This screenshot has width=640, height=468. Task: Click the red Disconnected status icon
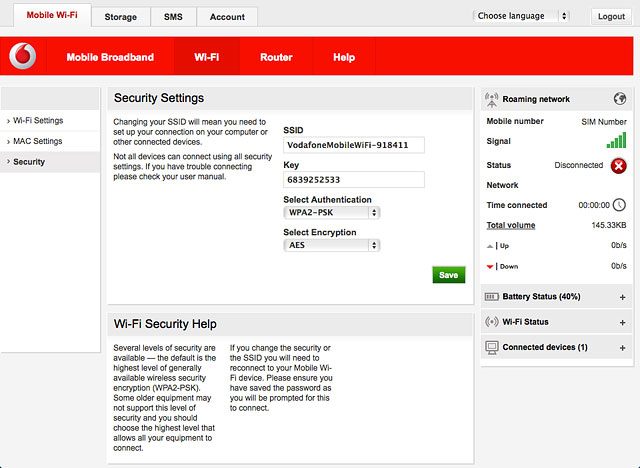click(618, 166)
